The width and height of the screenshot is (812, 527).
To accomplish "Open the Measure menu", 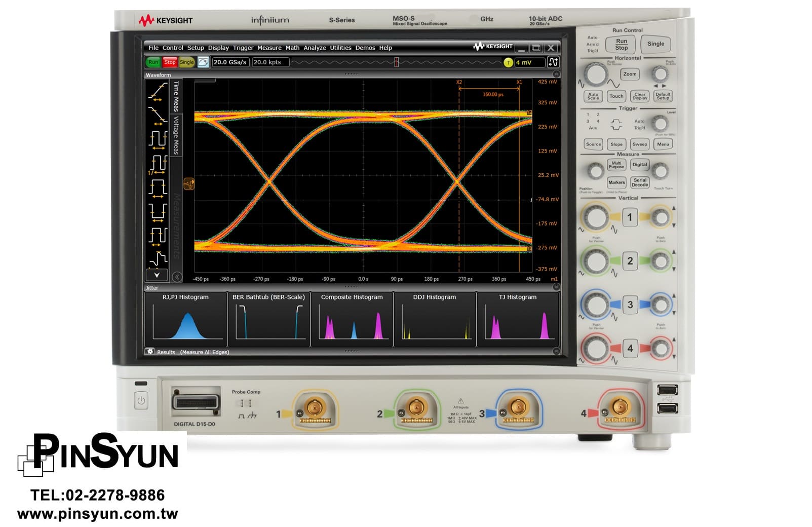I will click(269, 48).
